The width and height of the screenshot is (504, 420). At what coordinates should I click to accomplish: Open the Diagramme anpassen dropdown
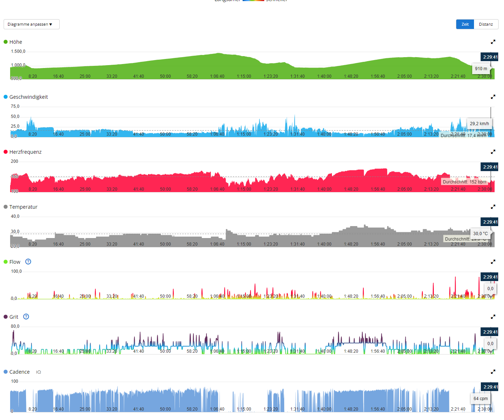point(31,24)
